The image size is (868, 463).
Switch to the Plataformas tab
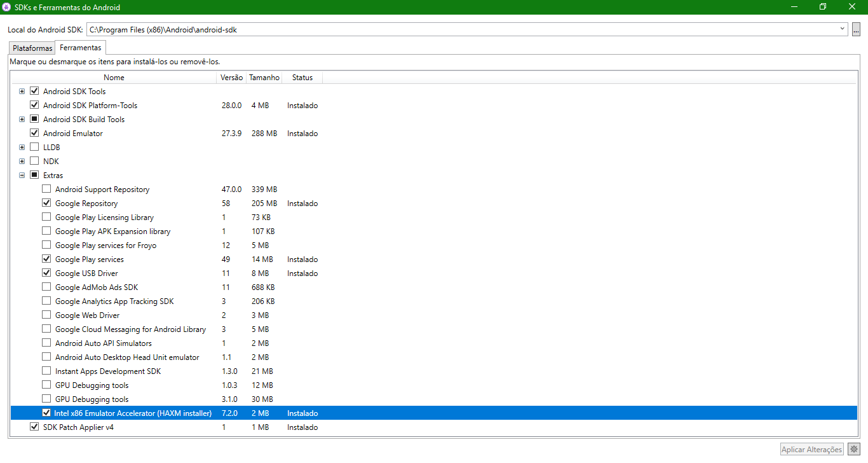(32, 48)
